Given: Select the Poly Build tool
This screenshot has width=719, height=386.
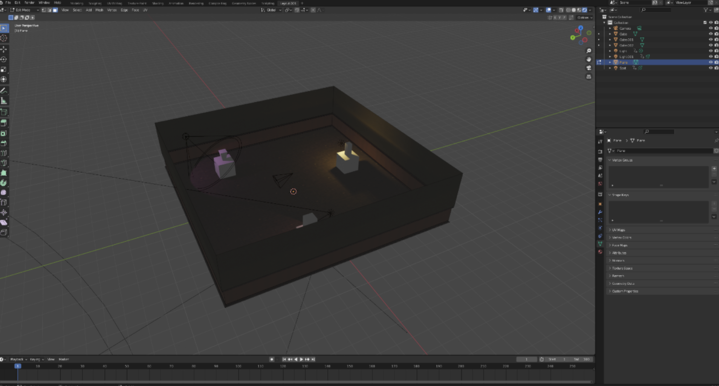Looking at the screenshot, I should 4,173.
